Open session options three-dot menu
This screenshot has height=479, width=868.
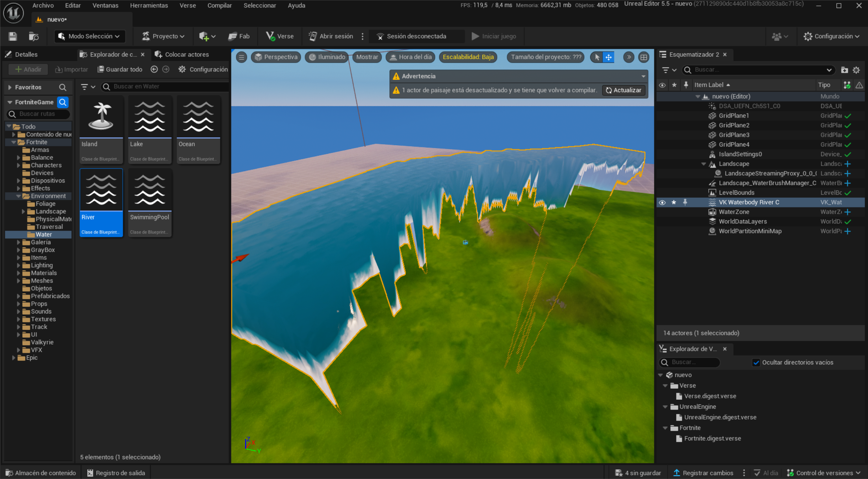pyautogui.click(x=363, y=36)
